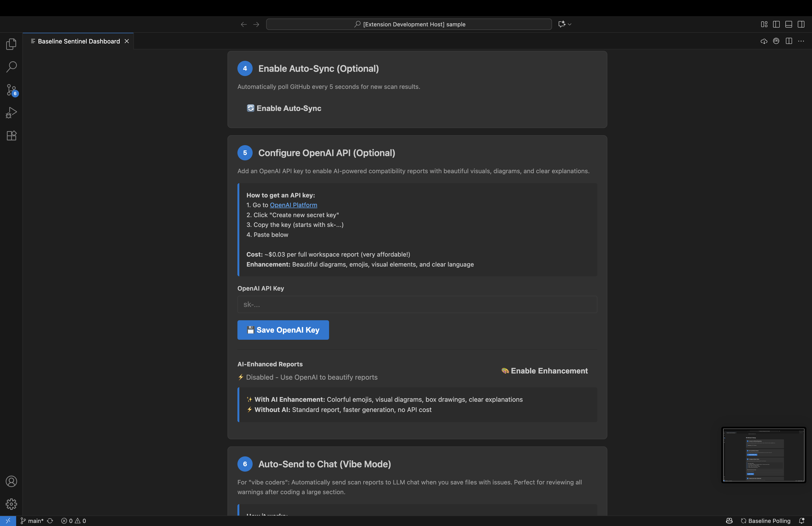Open the Accounts menu icon

pyautogui.click(x=11, y=481)
